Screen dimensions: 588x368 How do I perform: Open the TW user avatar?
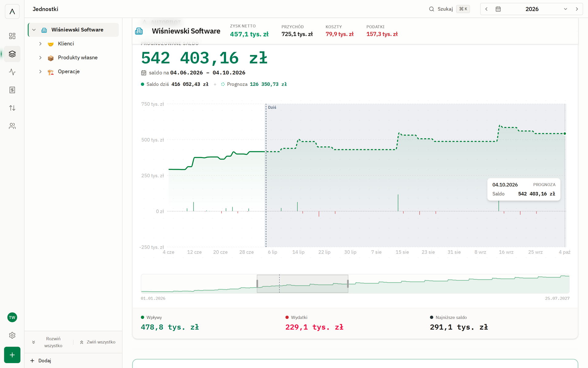(12, 317)
